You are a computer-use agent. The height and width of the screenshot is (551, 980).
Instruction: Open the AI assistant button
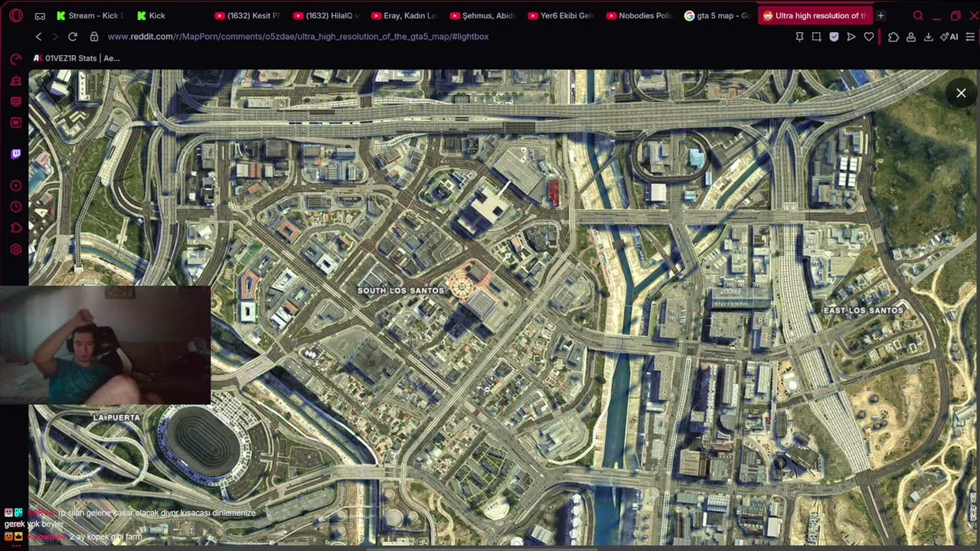tap(949, 37)
